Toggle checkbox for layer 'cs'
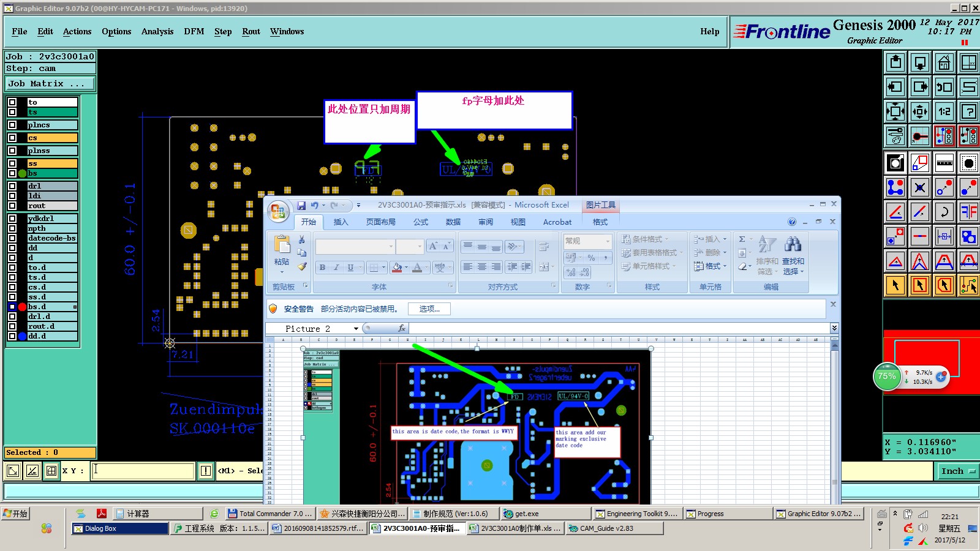 click(x=12, y=138)
